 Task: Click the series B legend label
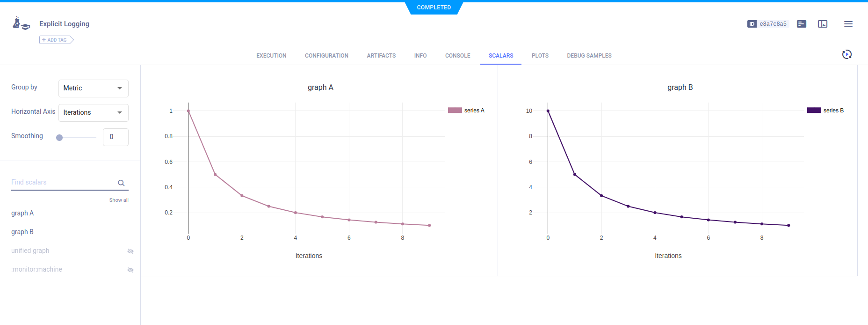coord(833,111)
